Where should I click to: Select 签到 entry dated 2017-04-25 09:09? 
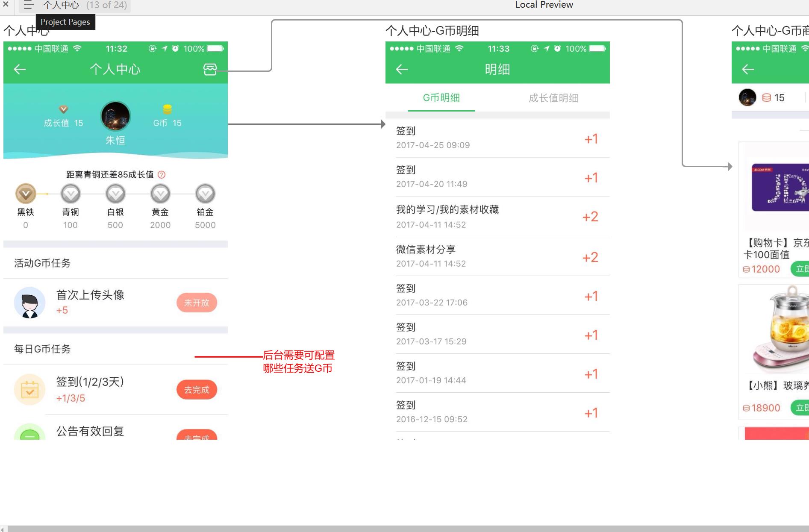(497, 138)
